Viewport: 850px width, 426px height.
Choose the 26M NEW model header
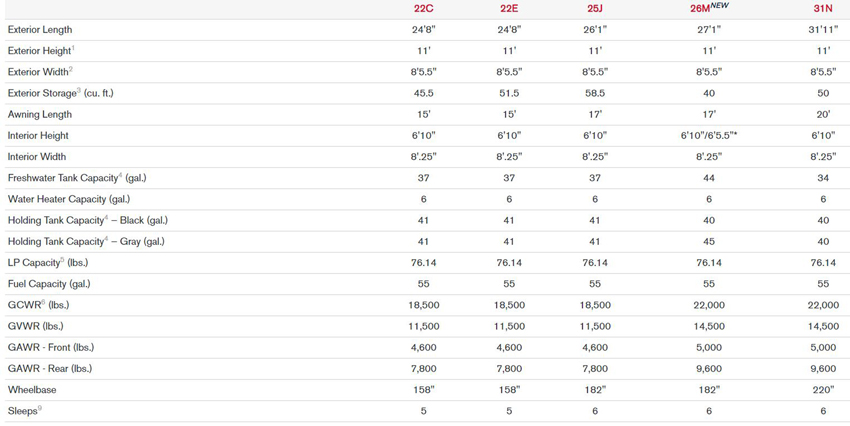(708, 8)
